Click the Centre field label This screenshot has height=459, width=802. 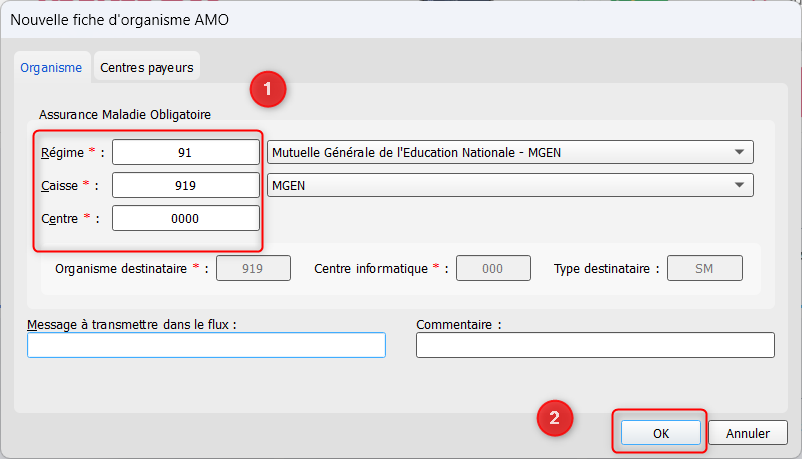tap(62, 218)
